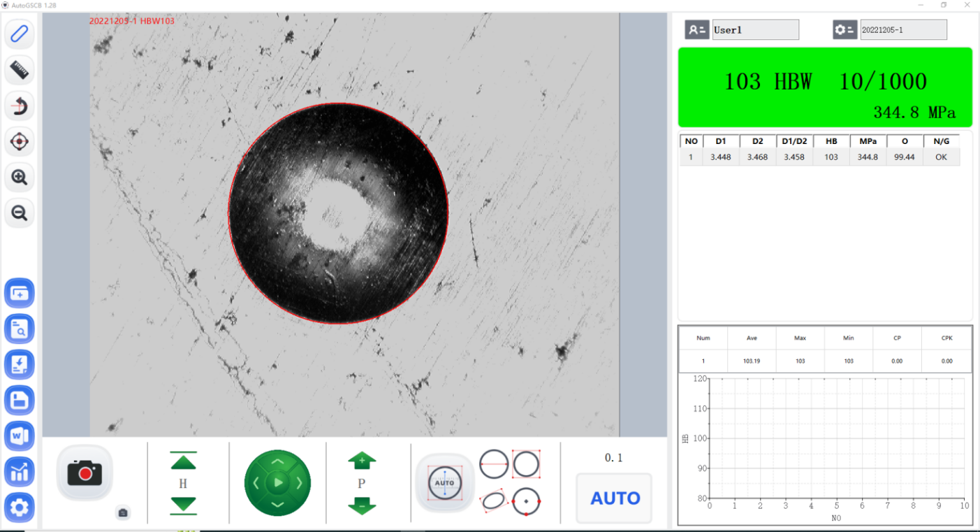Screen dimensions: 980x532
Task: Select the ruler measurement tool
Action: (20, 70)
